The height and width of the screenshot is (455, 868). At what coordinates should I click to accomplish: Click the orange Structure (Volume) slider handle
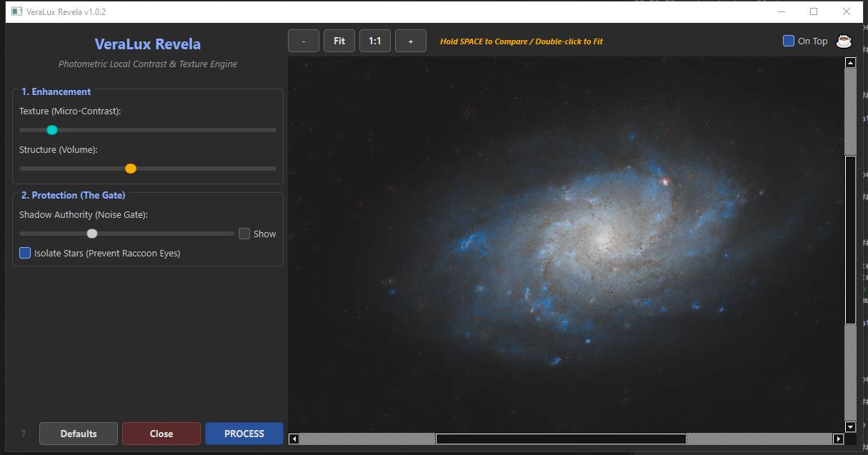[x=131, y=169]
